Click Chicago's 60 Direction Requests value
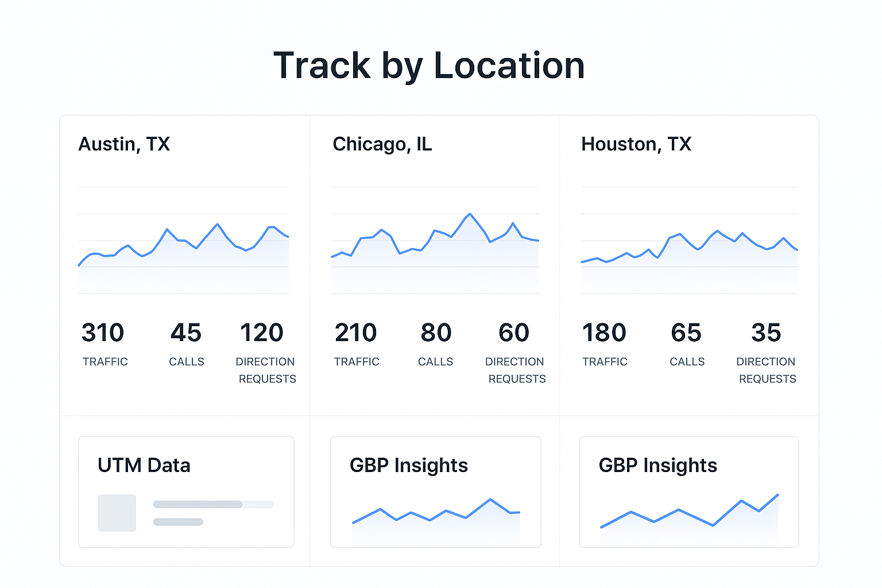882x588 pixels. pos(513,332)
